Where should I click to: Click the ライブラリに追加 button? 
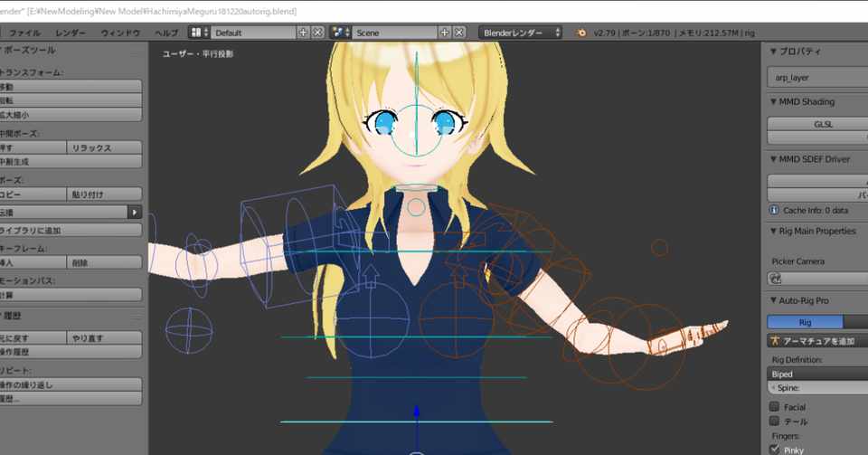click(x=71, y=231)
